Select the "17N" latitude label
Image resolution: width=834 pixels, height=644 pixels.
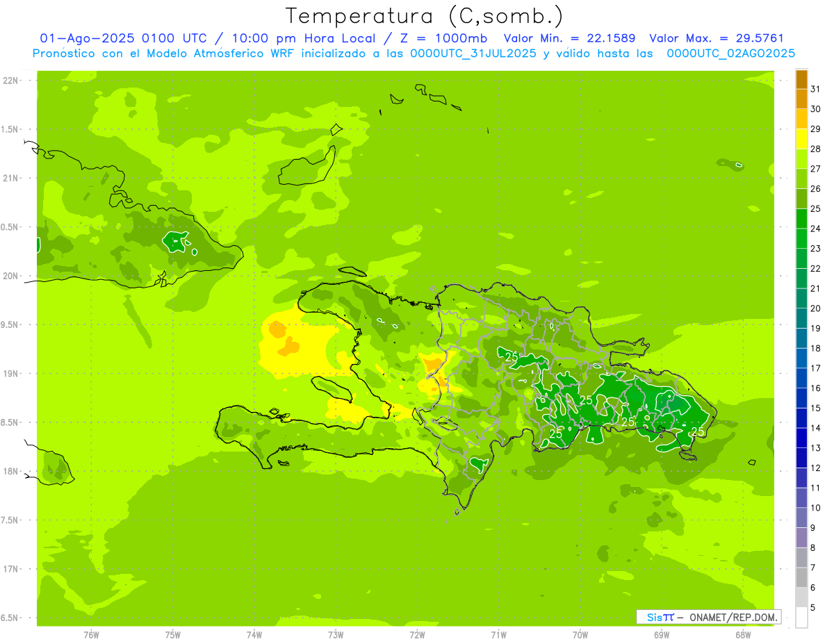pos(11,569)
